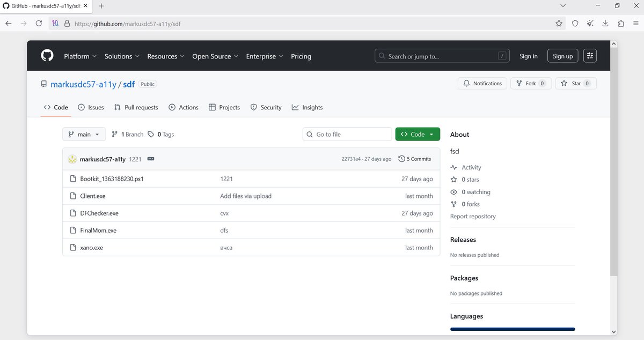Open the Client.exe file

(x=93, y=196)
